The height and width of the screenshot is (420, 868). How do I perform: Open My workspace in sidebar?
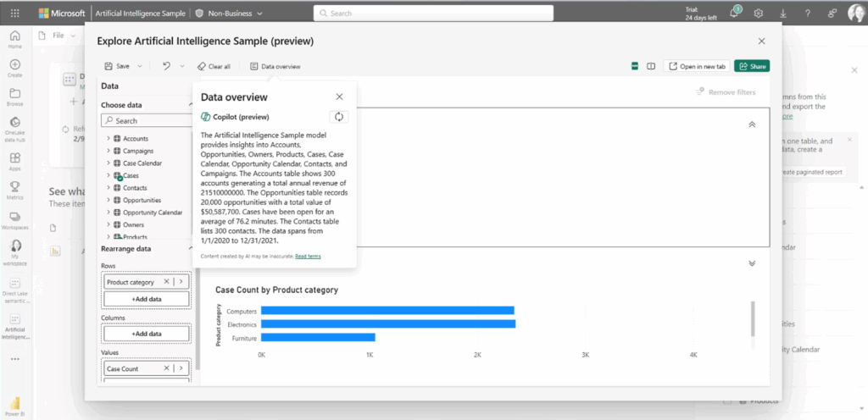click(15, 252)
